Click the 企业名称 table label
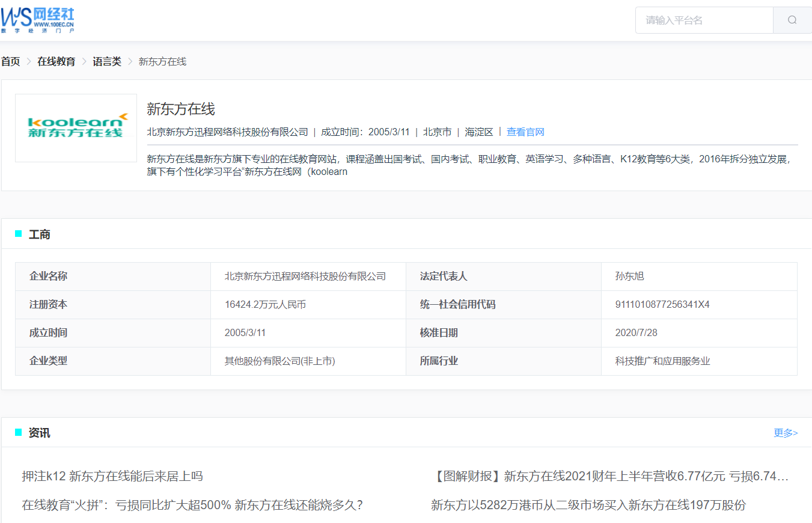 tap(48, 277)
